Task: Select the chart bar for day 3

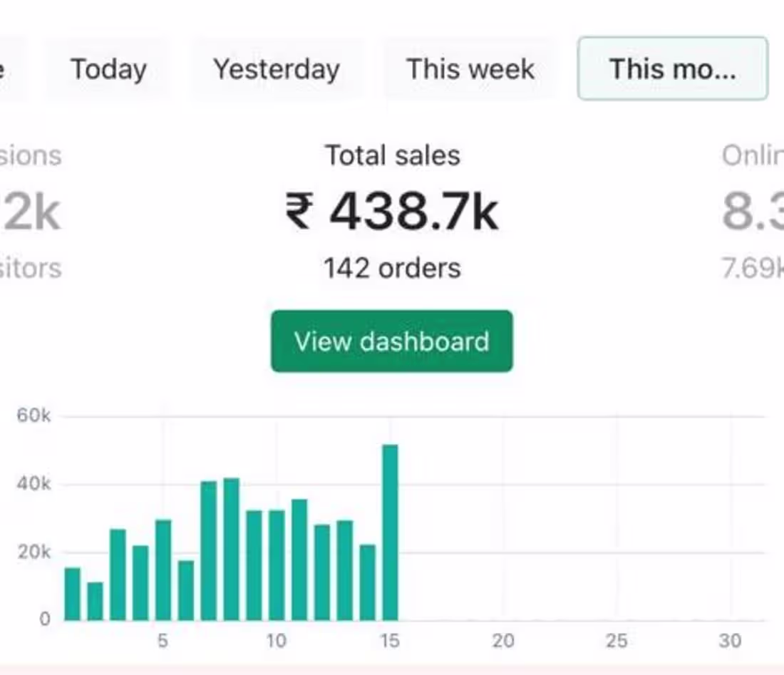Action: pos(118,574)
